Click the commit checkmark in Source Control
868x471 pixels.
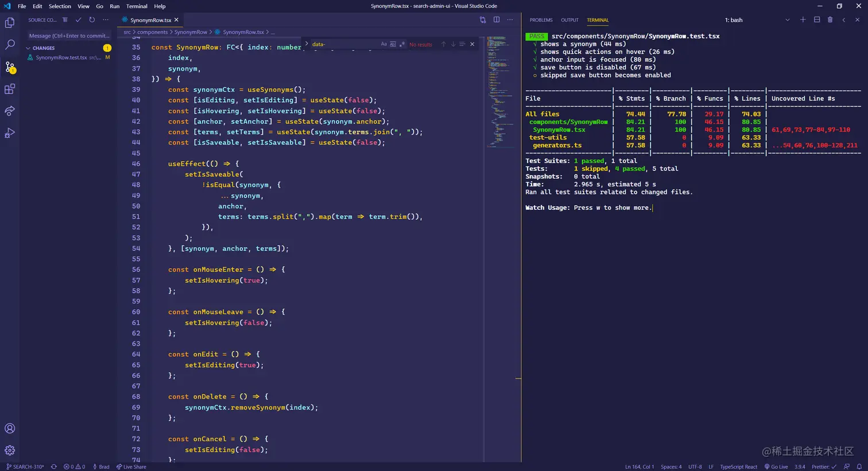pyautogui.click(x=78, y=20)
